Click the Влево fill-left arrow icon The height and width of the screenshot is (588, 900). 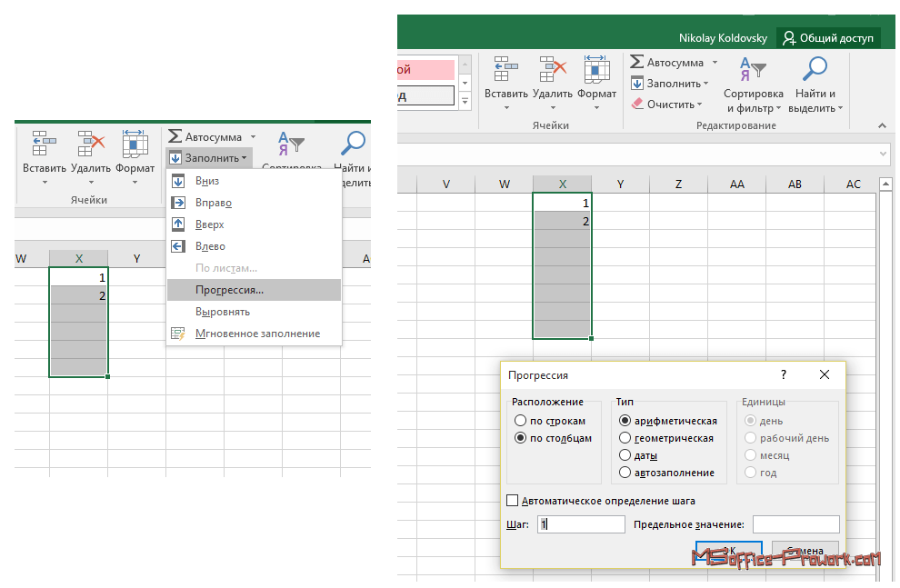point(178,246)
